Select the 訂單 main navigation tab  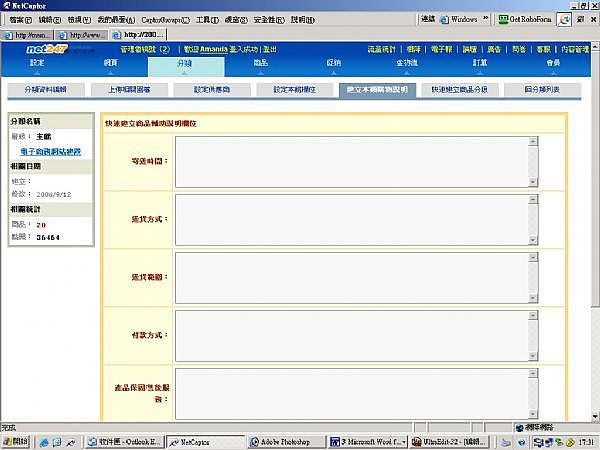(x=481, y=64)
